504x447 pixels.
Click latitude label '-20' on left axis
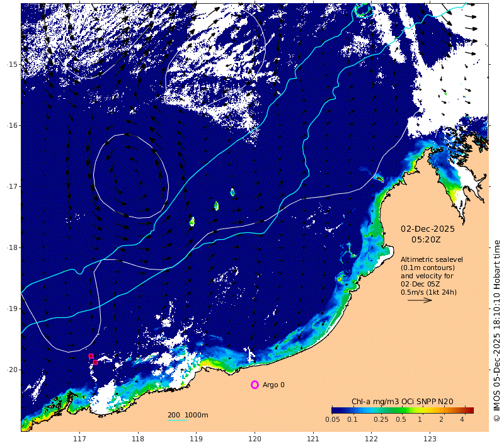click(13, 370)
